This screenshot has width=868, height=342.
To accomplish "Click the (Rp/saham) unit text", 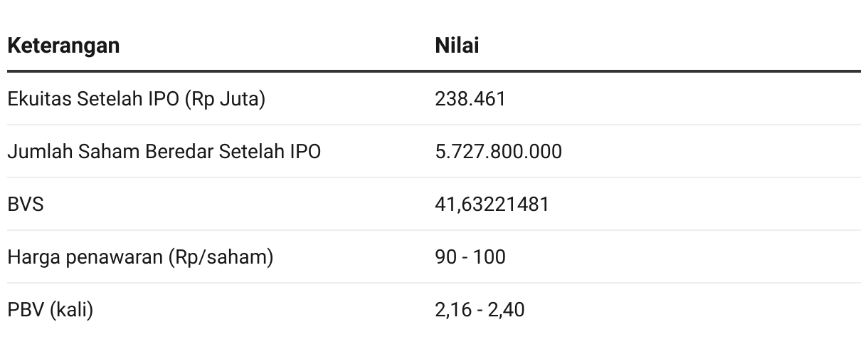I will pyautogui.click(x=221, y=256).
